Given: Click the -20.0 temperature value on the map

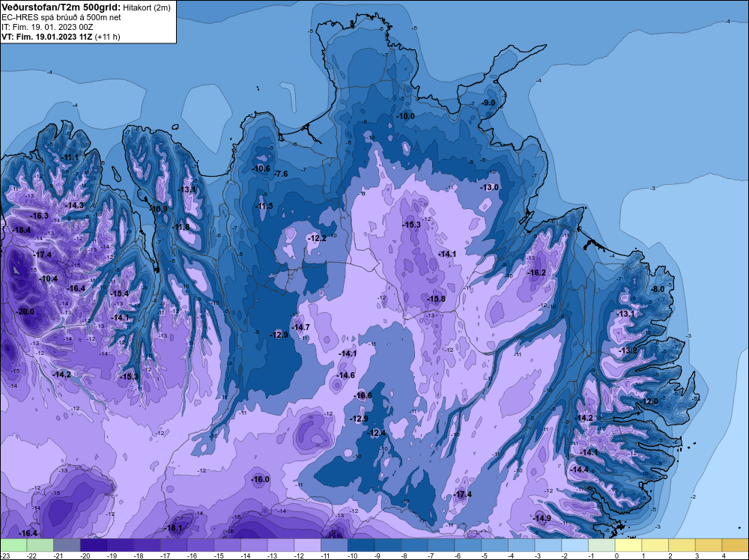Looking at the screenshot, I should 25,311.
